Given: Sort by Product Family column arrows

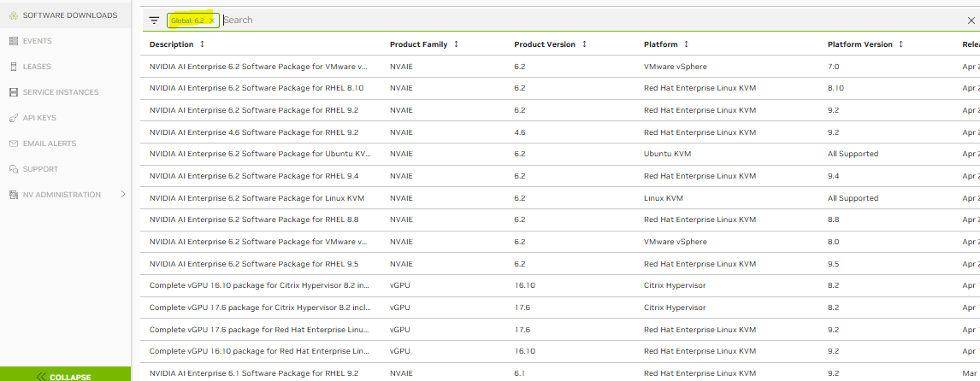Looking at the screenshot, I should [x=457, y=44].
